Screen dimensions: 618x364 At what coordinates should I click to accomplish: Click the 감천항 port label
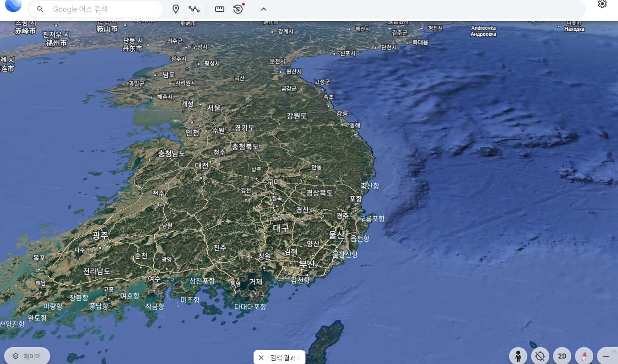coord(300,280)
